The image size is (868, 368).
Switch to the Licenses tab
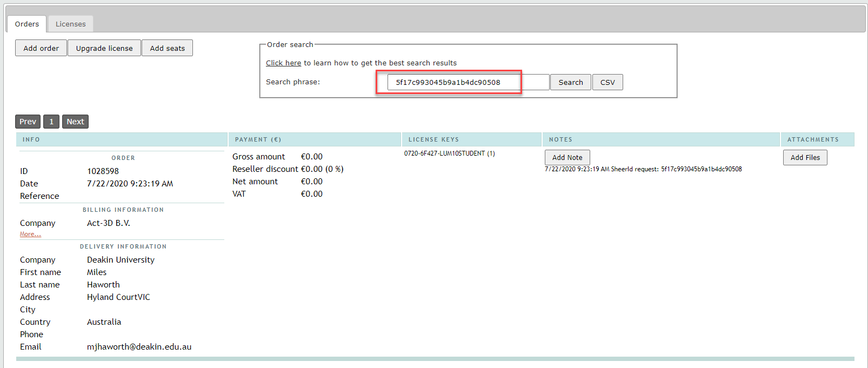coord(70,24)
